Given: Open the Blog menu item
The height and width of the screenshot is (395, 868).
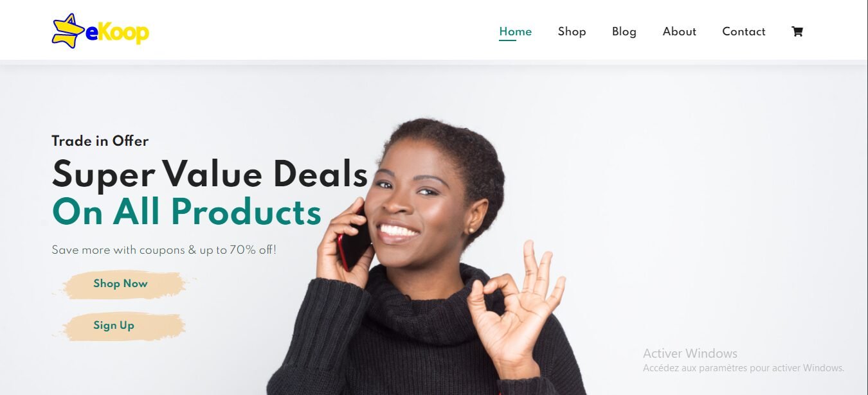Looking at the screenshot, I should coord(624,31).
